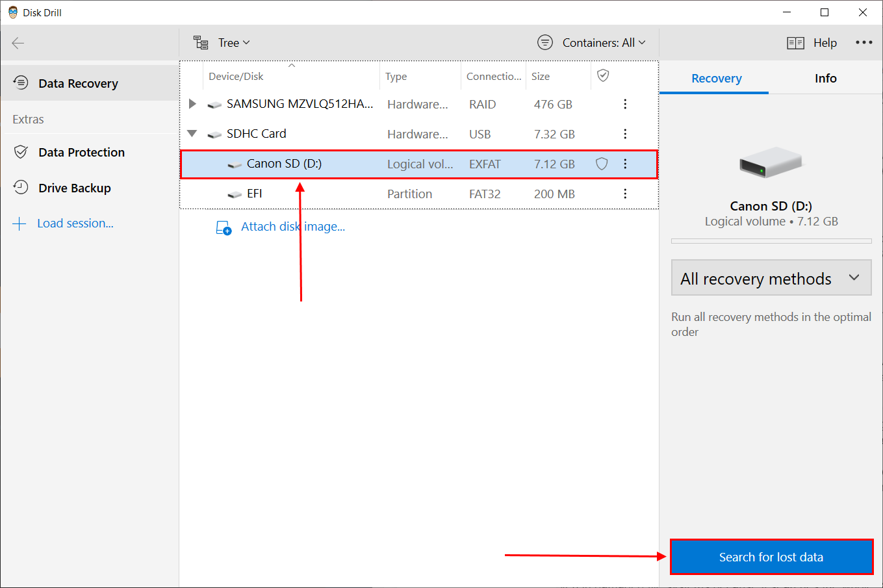Click the Disk Drill app icon in title bar

(13, 12)
